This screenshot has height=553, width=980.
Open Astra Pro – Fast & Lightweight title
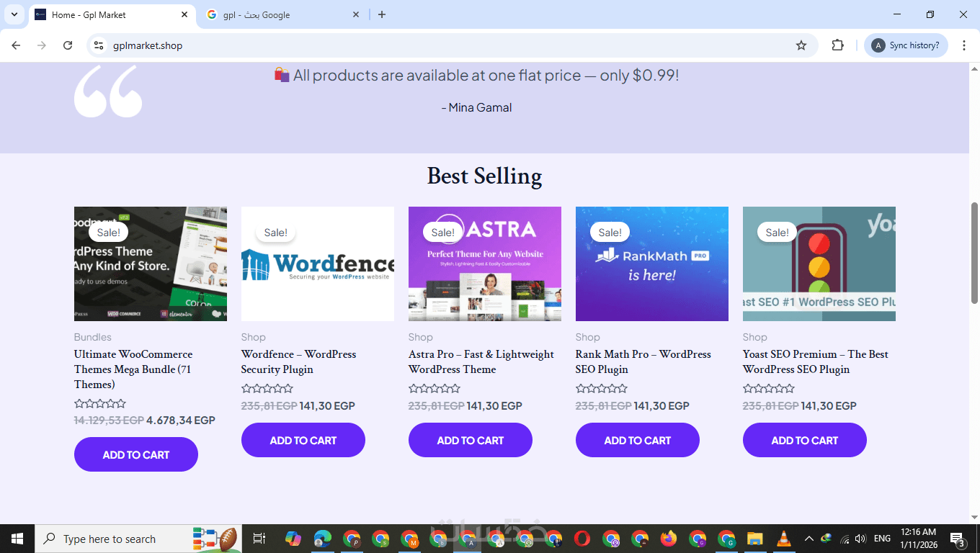coord(481,361)
